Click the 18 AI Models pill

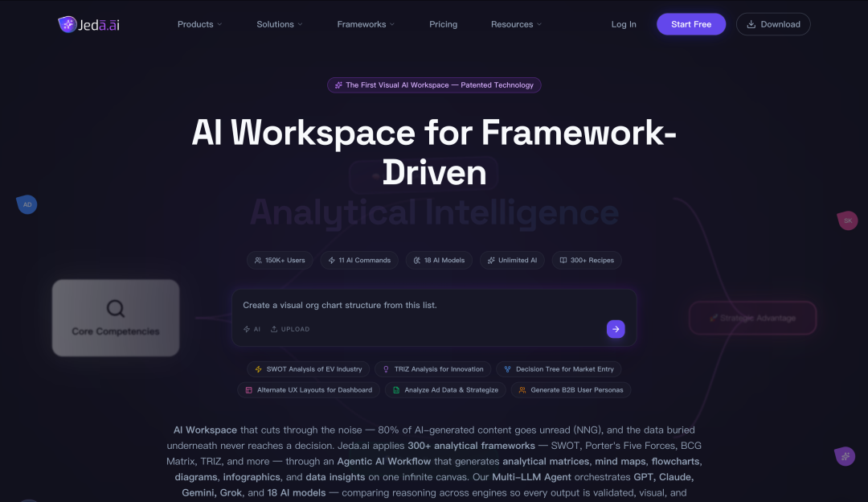(439, 261)
